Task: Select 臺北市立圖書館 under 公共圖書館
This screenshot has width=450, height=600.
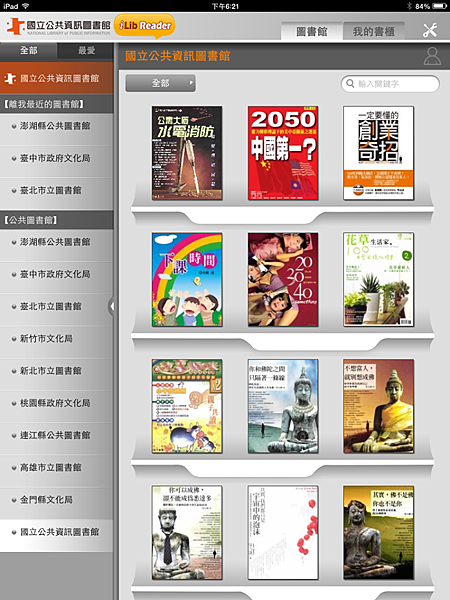Action: click(57, 306)
